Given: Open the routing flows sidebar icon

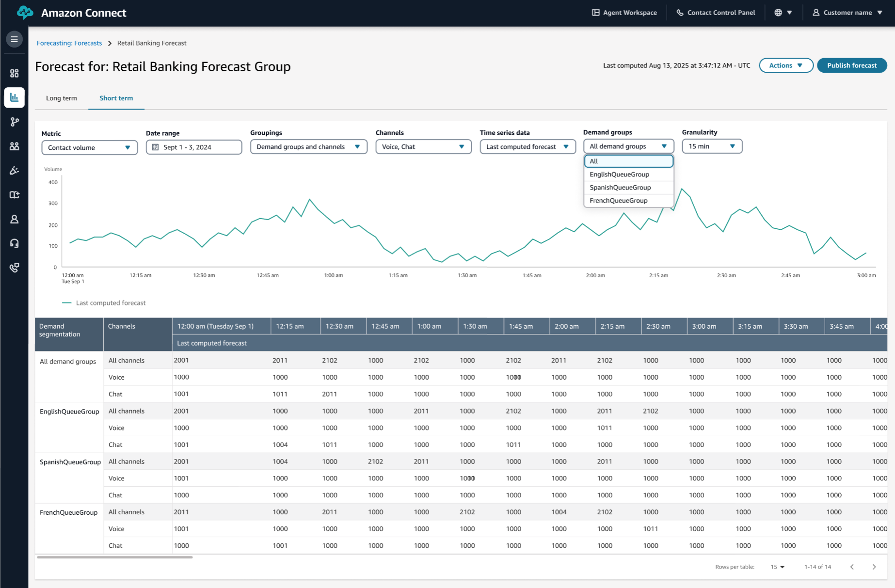Looking at the screenshot, I should coord(14,122).
